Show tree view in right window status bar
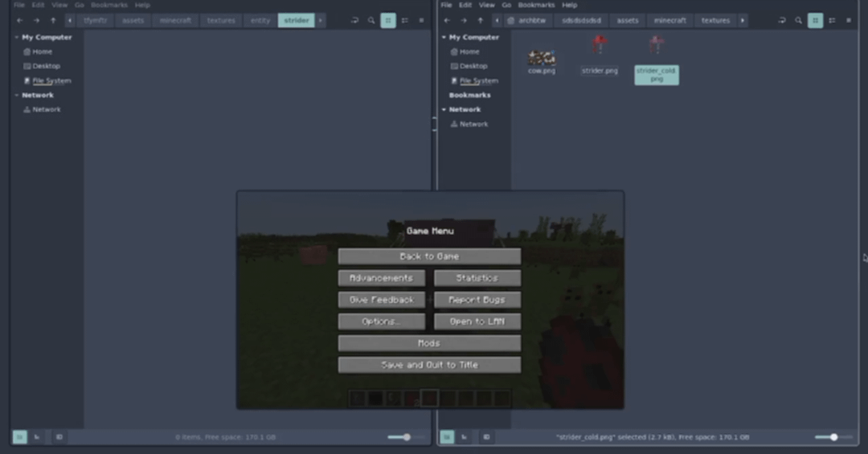The image size is (868, 454). [465, 437]
